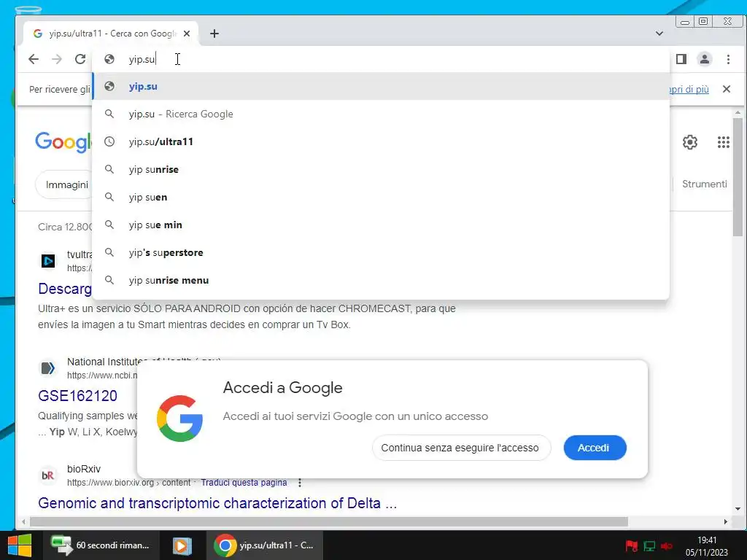Click the scroll right arrow

point(726,521)
